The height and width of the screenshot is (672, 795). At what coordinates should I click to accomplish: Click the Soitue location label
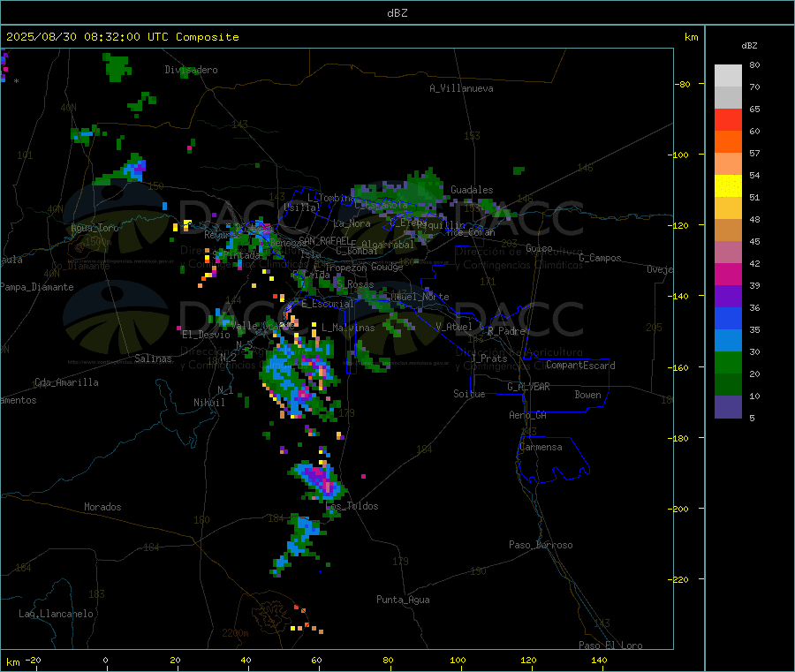pos(469,394)
